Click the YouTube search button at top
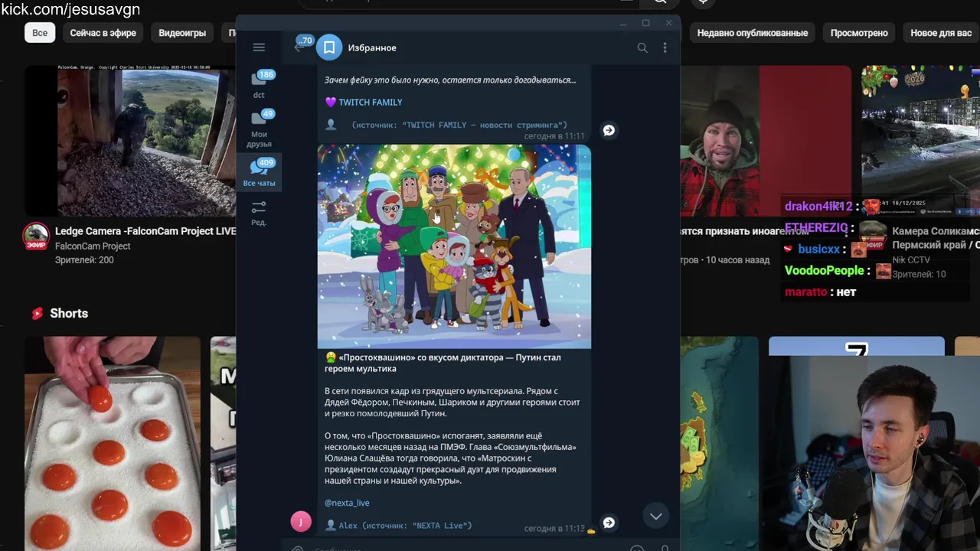Screen dimensions: 980x551 coord(660,2)
